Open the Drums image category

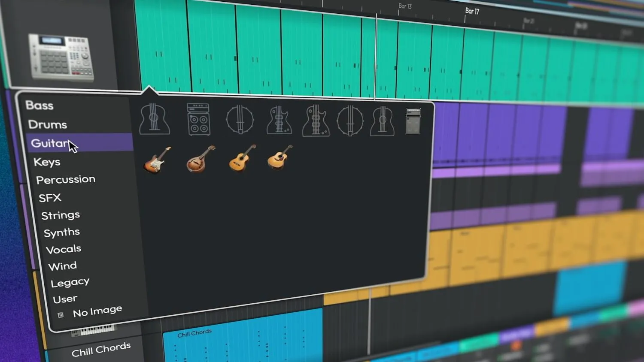tap(48, 124)
